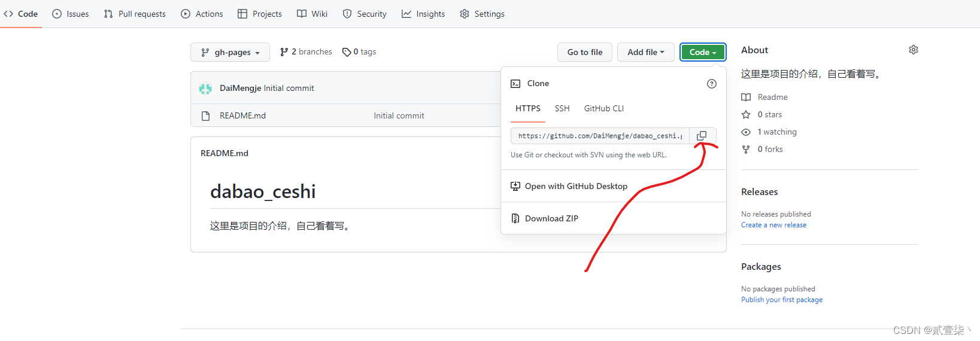
Task: Click the Readme book icon in About
Action: [x=746, y=97]
